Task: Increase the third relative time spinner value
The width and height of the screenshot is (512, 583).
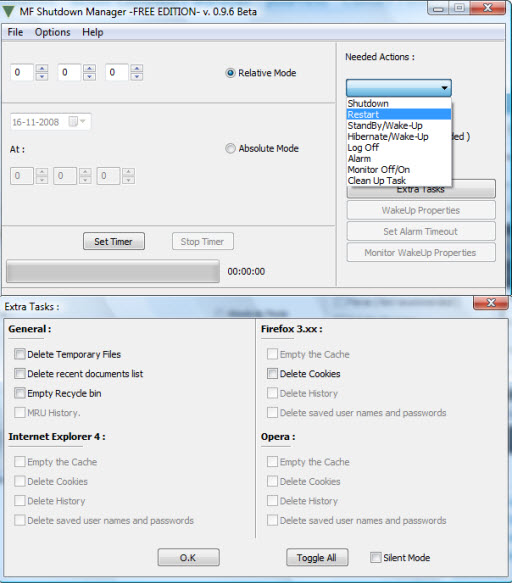Action: tap(137, 68)
